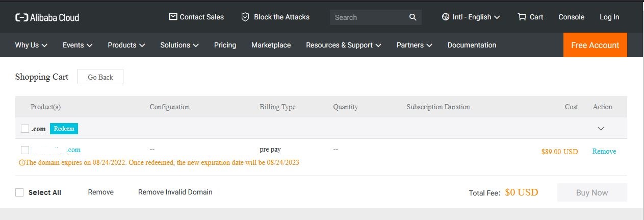Click the Free Account button

[595, 45]
